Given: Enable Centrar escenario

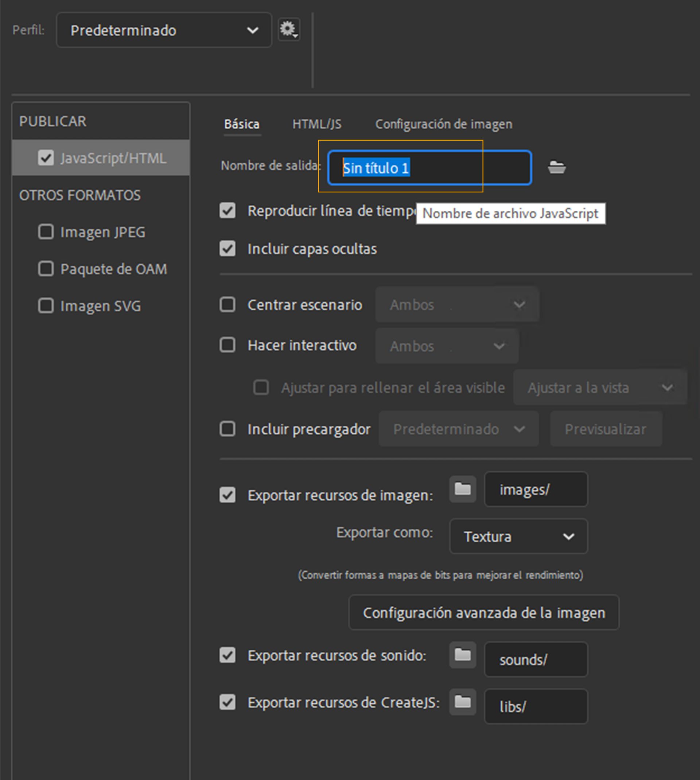Looking at the screenshot, I should pyautogui.click(x=227, y=304).
